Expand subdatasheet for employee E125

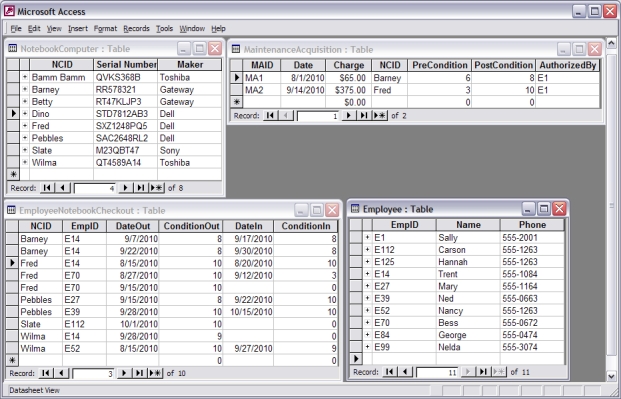[x=368, y=262]
